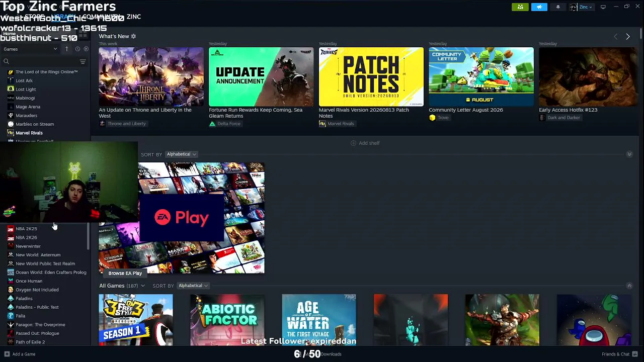Click the Marbles on Stream icon

pyautogui.click(x=11, y=124)
